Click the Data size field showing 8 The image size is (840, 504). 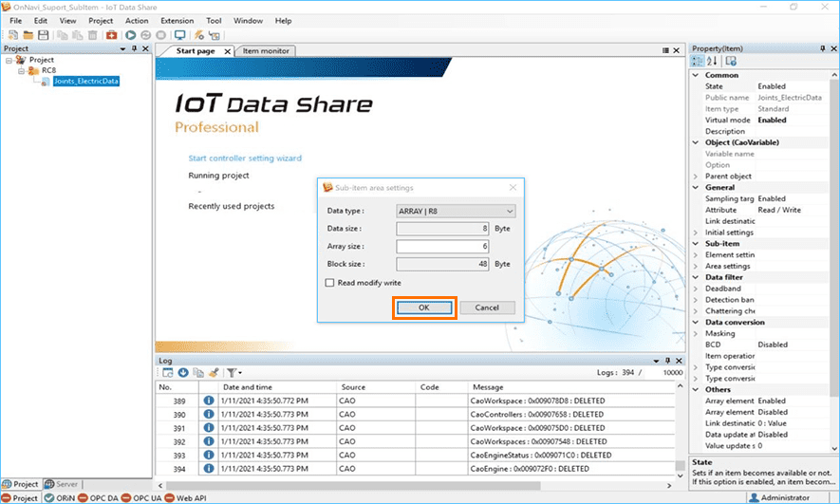tap(442, 229)
